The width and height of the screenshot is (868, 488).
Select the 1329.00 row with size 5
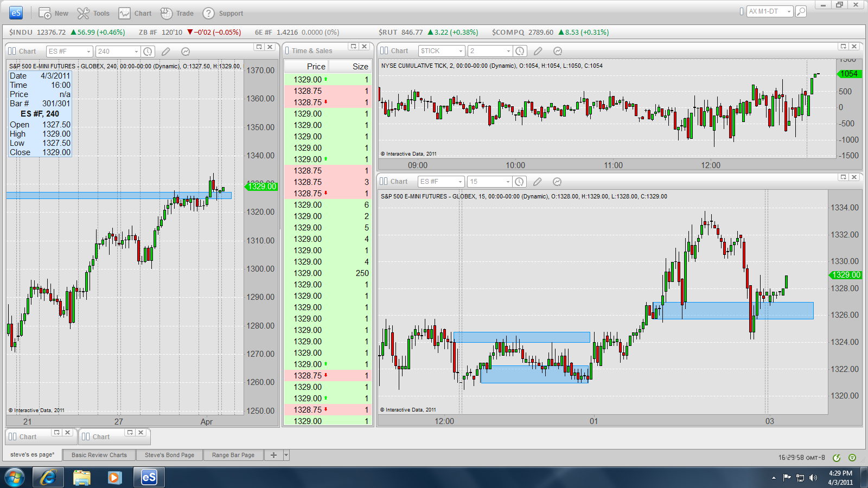[x=328, y=228]
